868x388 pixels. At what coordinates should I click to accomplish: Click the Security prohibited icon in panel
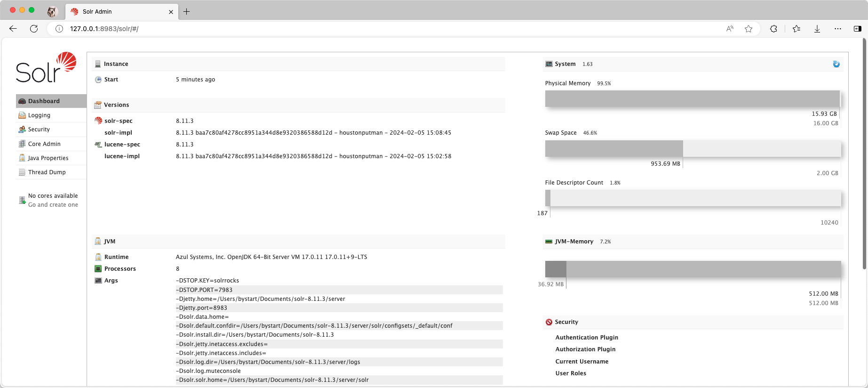click(x=549, y=322)
